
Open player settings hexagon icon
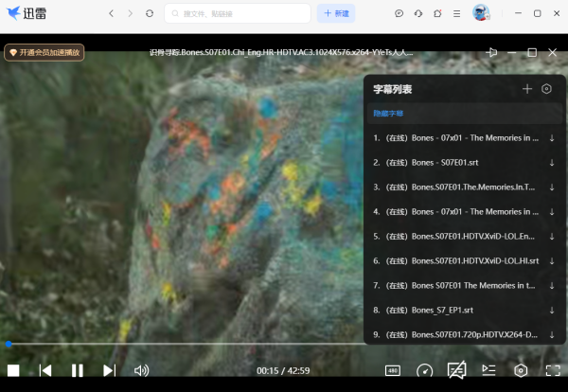(x=521, y=370)
